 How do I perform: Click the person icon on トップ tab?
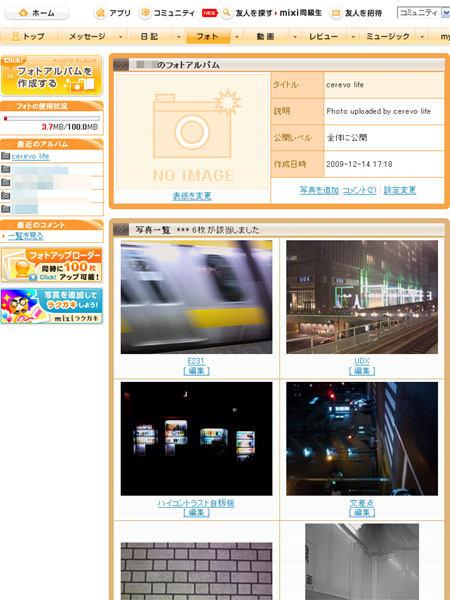tap(16, 36)
